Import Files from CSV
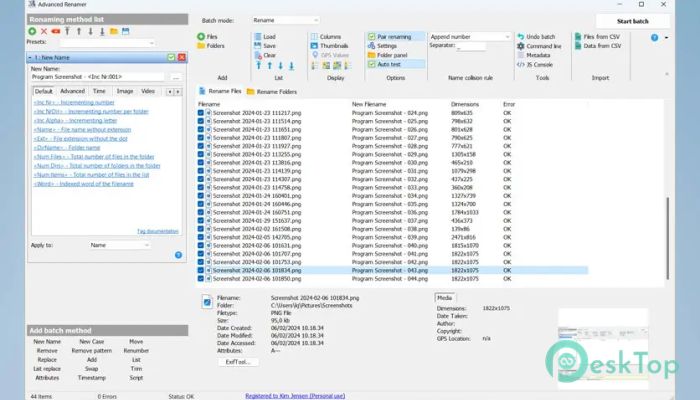 pyautogui.click(x=597, y=37)
